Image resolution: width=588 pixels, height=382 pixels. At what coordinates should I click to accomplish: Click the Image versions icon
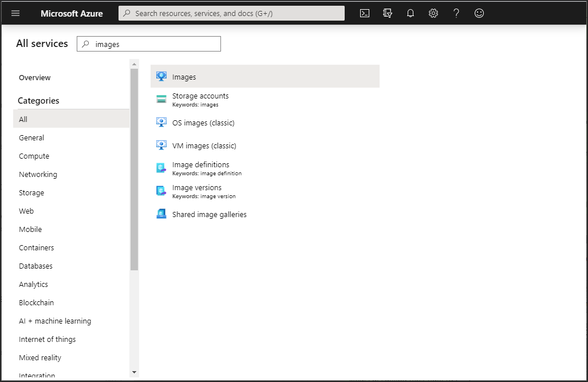(161, 191)
